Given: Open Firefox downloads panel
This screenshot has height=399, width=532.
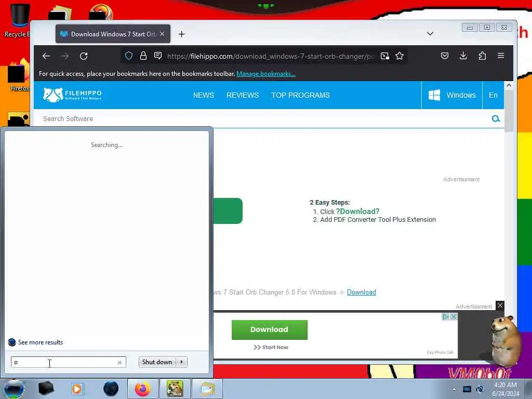Looking at the screenshot, I should point(463,56).
